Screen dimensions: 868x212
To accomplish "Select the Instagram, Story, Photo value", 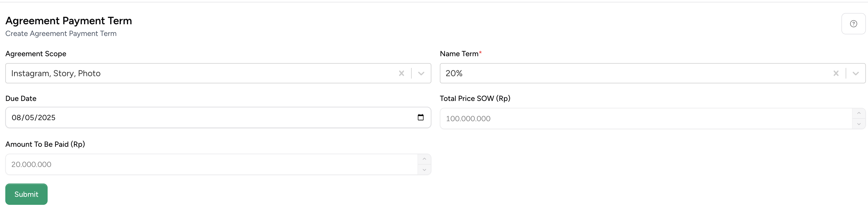I will [x=56, y=73].
